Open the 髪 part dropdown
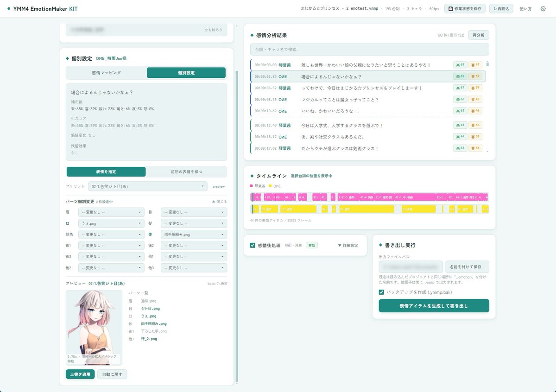Viewport: 556px width, 392px height. tap(194, 223)
